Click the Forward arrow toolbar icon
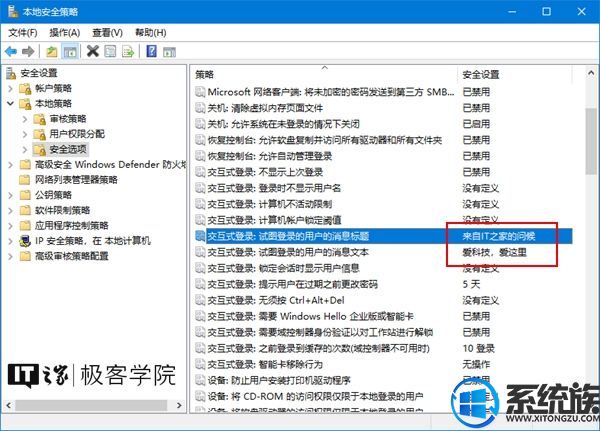Viewport: 600px width, 431px height. point(28,51)
